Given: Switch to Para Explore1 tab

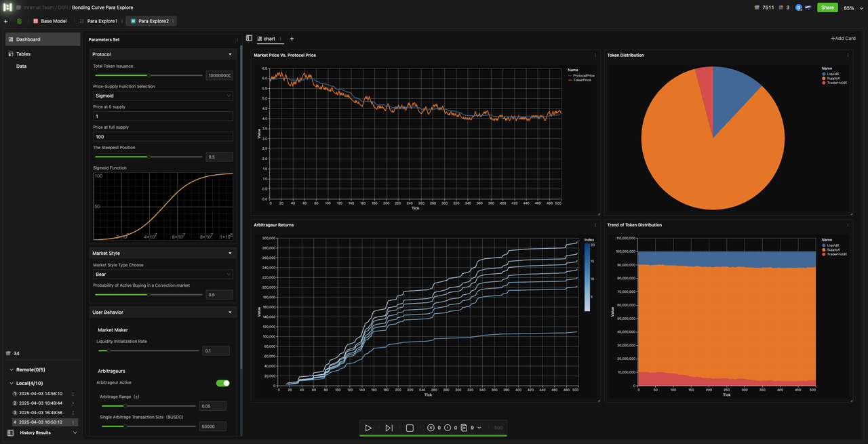Looking at the screenshot, I should coord(102,21).
